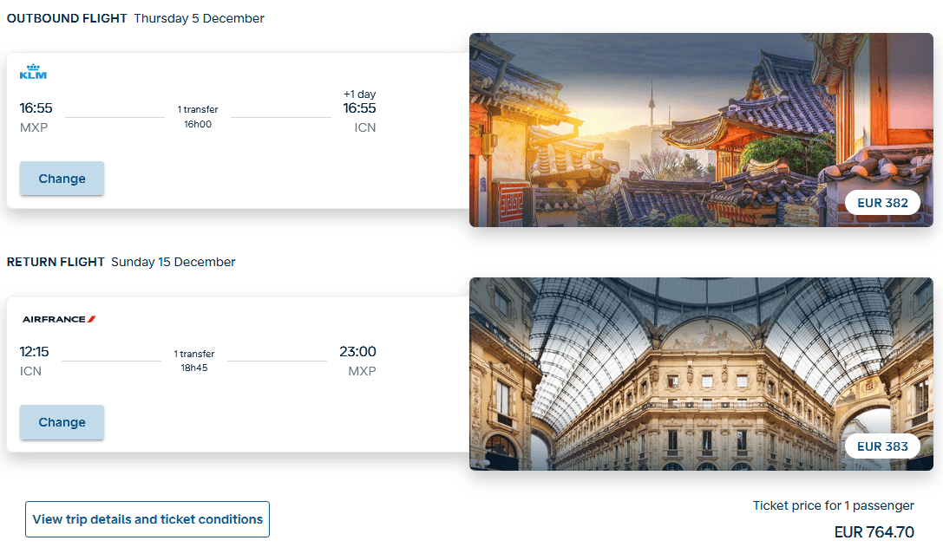
Task: Click the return 1 transfer 18h45 label
Action: point(194,360)
